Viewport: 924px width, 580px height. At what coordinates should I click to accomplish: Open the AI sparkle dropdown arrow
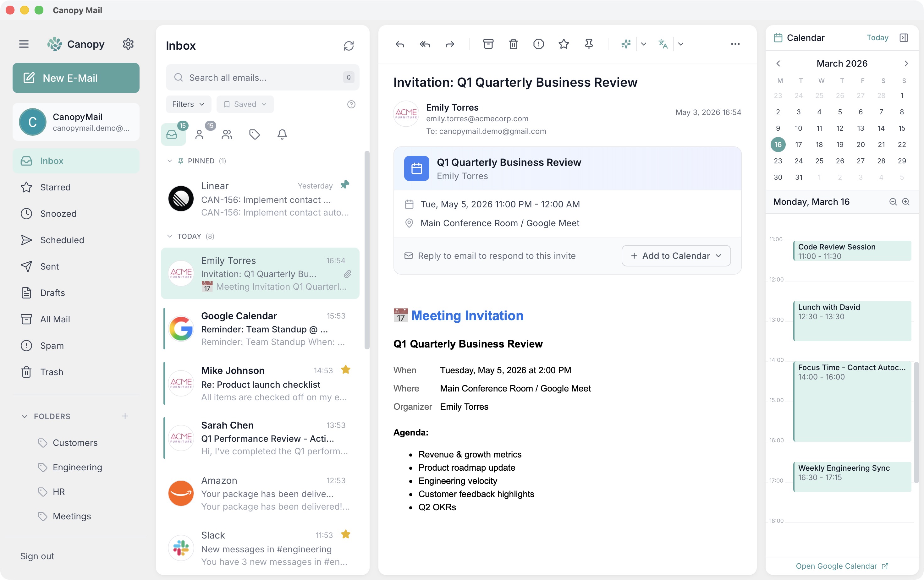click(644, 44)
